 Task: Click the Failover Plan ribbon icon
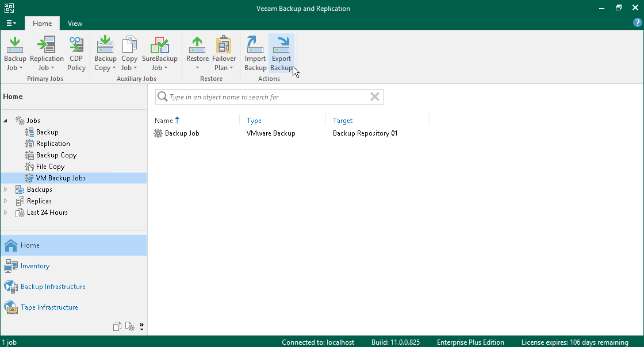224,44
